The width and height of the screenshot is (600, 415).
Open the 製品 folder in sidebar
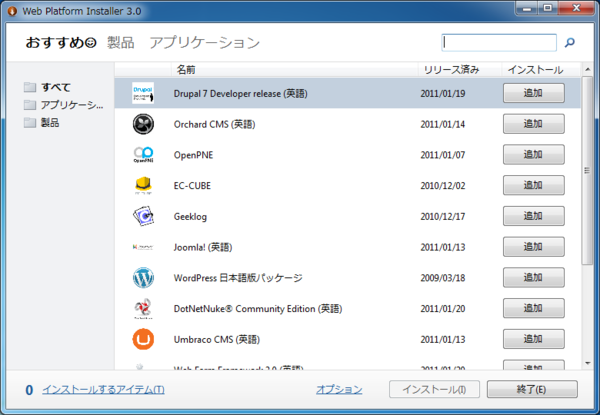(x=41, y=122)
